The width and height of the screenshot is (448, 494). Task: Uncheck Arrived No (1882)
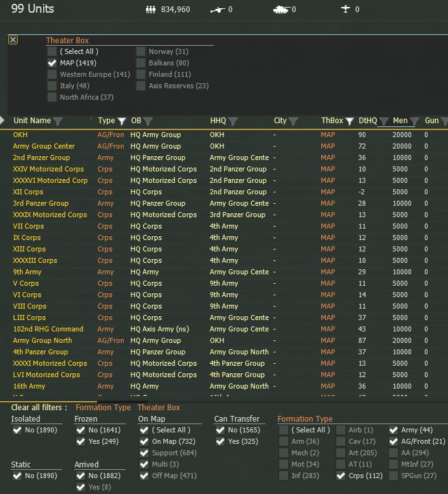point(81,476)
